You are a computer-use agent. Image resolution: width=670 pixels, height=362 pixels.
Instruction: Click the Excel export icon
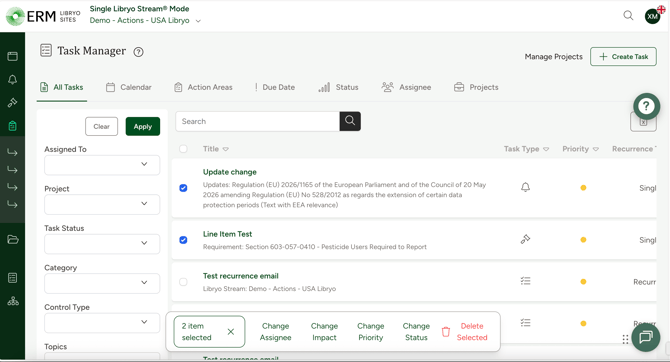click(643, 122)
